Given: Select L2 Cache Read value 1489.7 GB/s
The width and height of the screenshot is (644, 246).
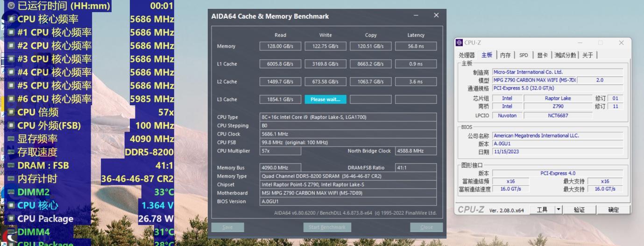Looking at the screenshot, I should click(x=280, y=82).
